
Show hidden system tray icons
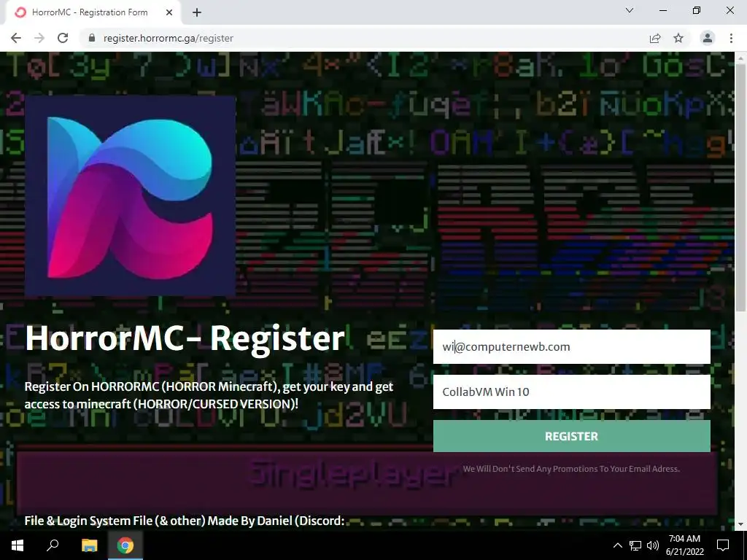pyautogui.click(x=617, y=545)
